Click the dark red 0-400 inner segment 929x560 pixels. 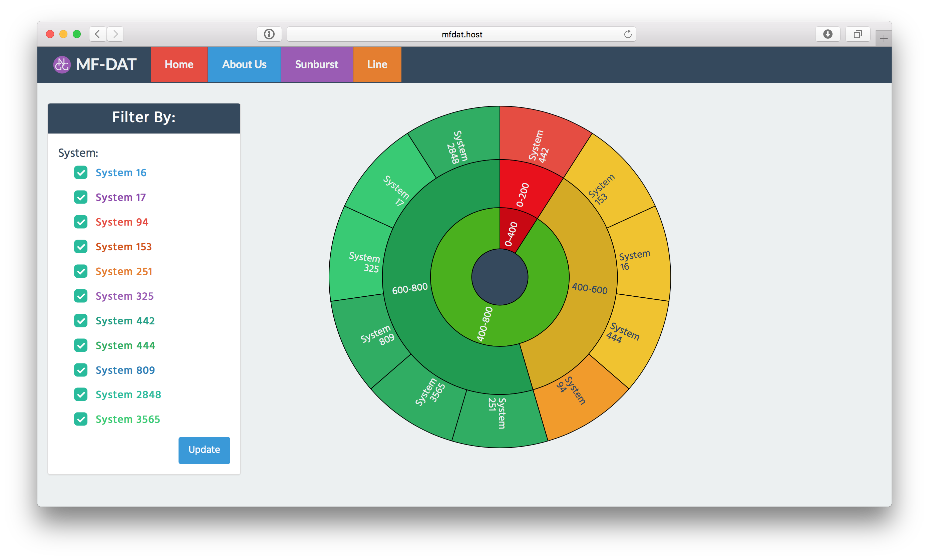514,231
